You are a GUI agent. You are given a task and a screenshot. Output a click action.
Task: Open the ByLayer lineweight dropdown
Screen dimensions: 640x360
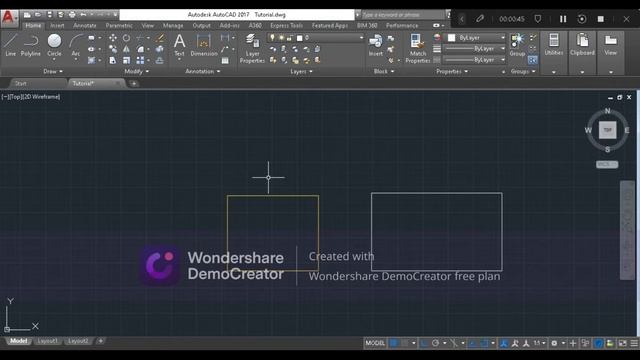point(475,49)
